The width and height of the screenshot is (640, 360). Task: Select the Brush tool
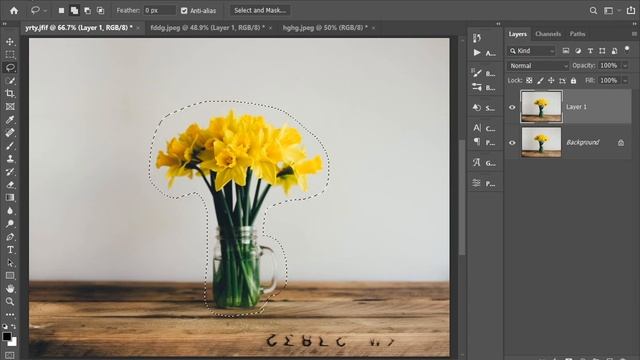(10, 146)
